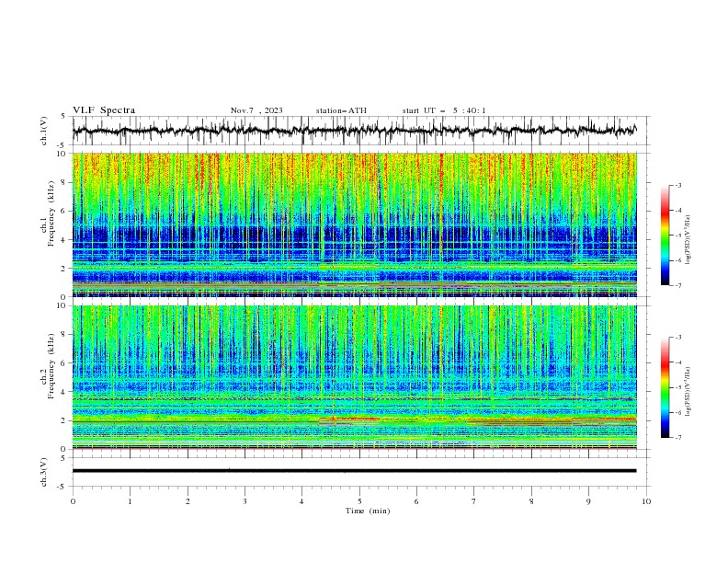Screen dimensions: 728x563
Task: Click the "start UT = 5 :40: 1" text
Action: pos(444,110)
